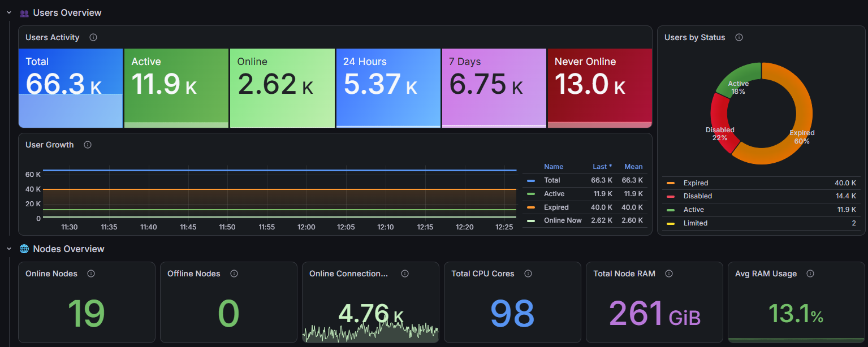Click the Total CPU Cores info icon
Image resolution: width=868 pixels, height=347 pixels.
tap(528, 274)
